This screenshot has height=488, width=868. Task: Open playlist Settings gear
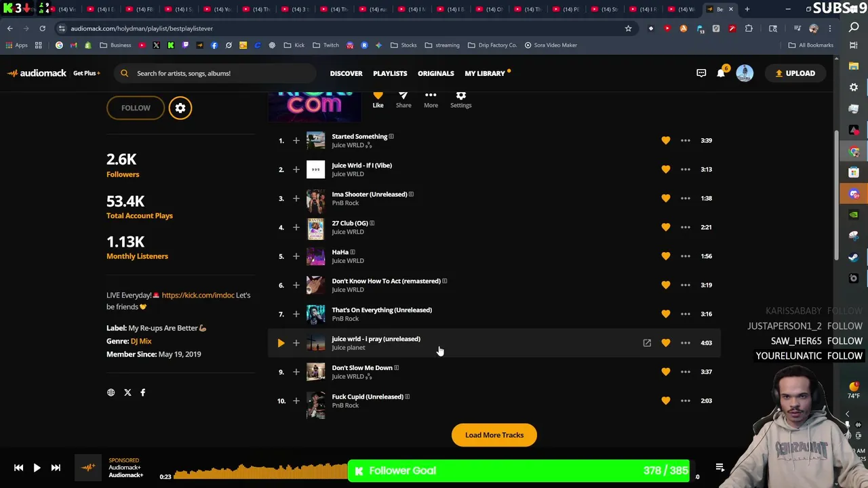pos(460,99)
